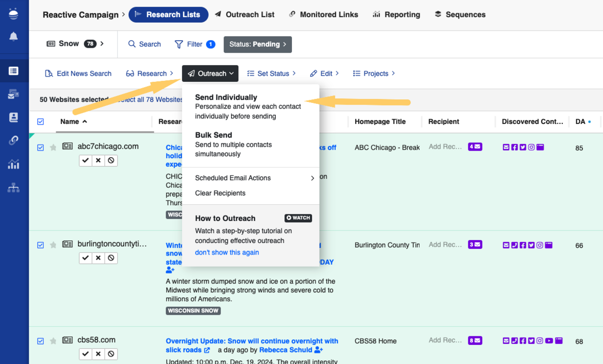Open the Status: Pending filter dropdown
Image resolution: width=603 pixels, height=364 pixels.
257,44
